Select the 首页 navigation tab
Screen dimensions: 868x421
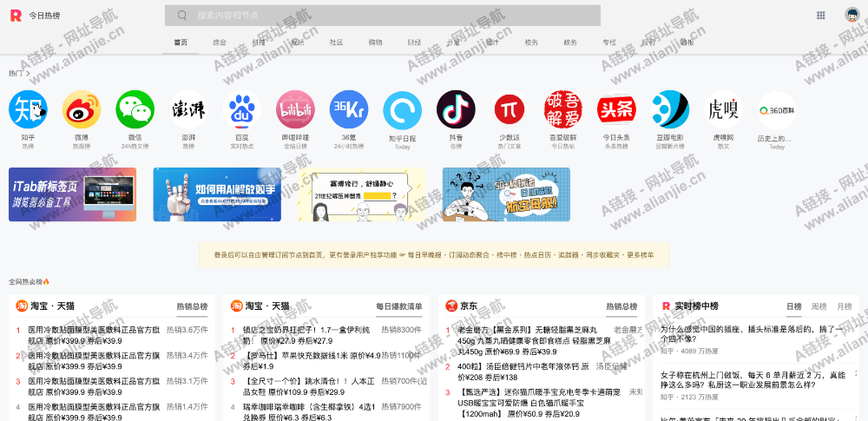pos(181,42)
